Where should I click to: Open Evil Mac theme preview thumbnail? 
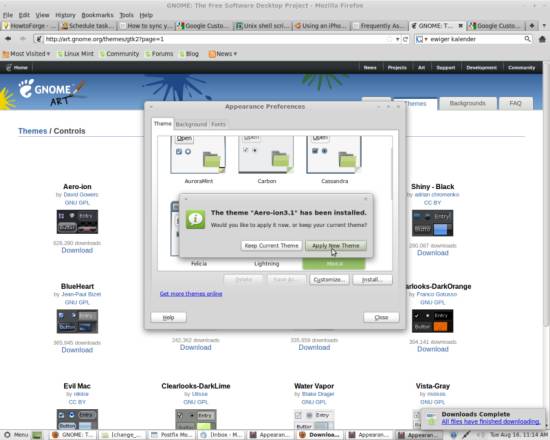pyautogui.click(x=77, y=419)
